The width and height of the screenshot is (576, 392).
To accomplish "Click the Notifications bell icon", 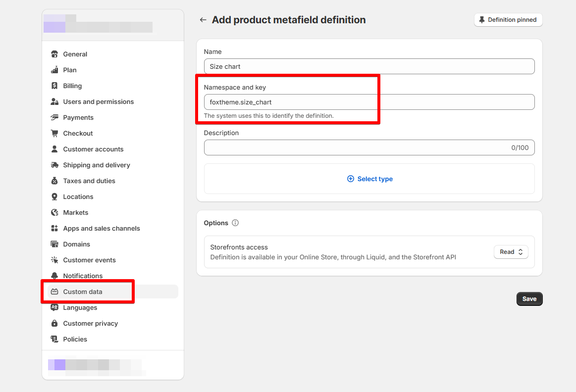I will coord(54,276).
